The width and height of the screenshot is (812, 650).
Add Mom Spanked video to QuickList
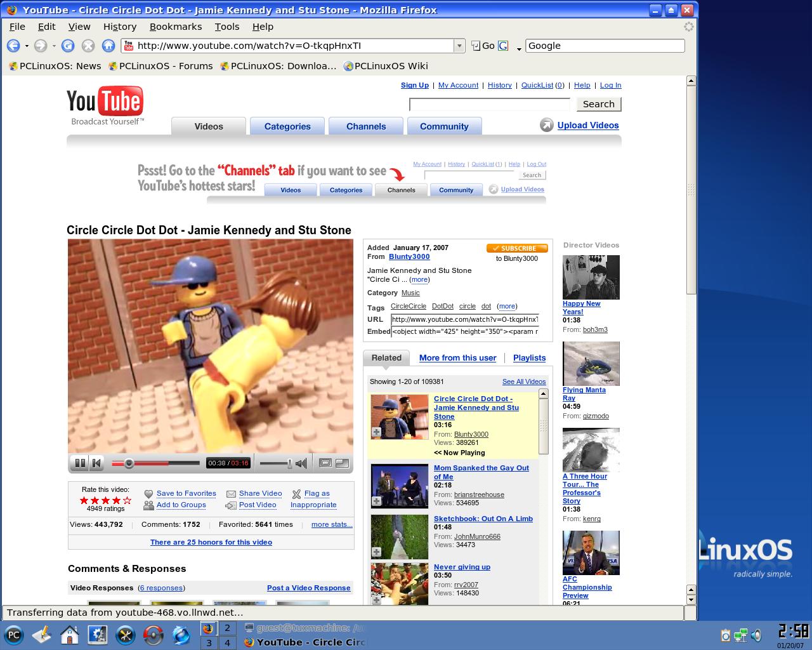point(376,501)
